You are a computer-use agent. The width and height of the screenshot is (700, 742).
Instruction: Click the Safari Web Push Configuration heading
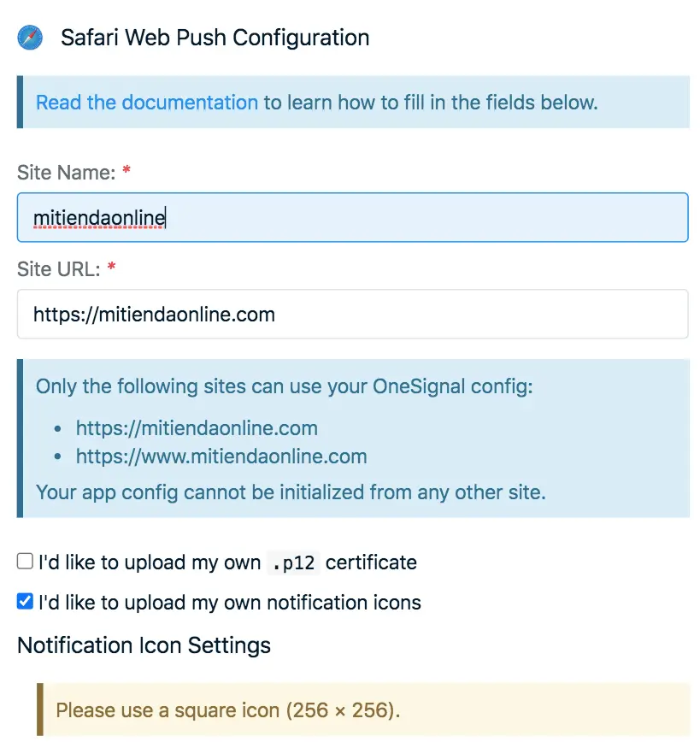coord(215,38)
